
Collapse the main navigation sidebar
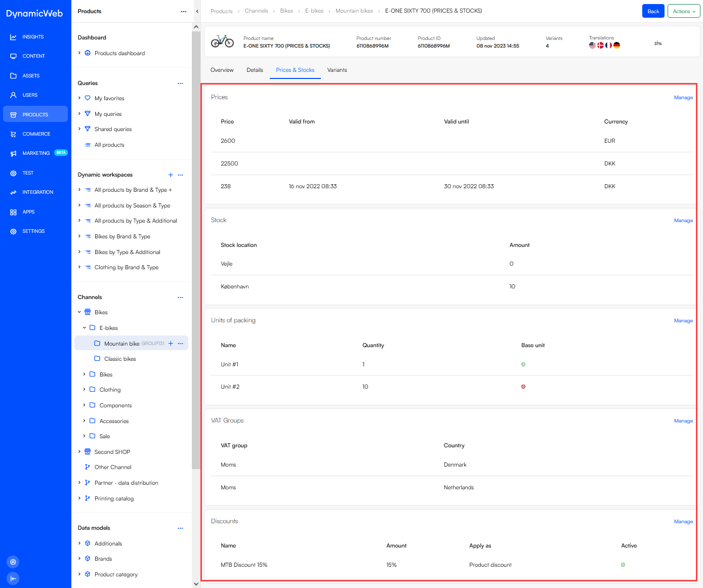tap(13, 578)
